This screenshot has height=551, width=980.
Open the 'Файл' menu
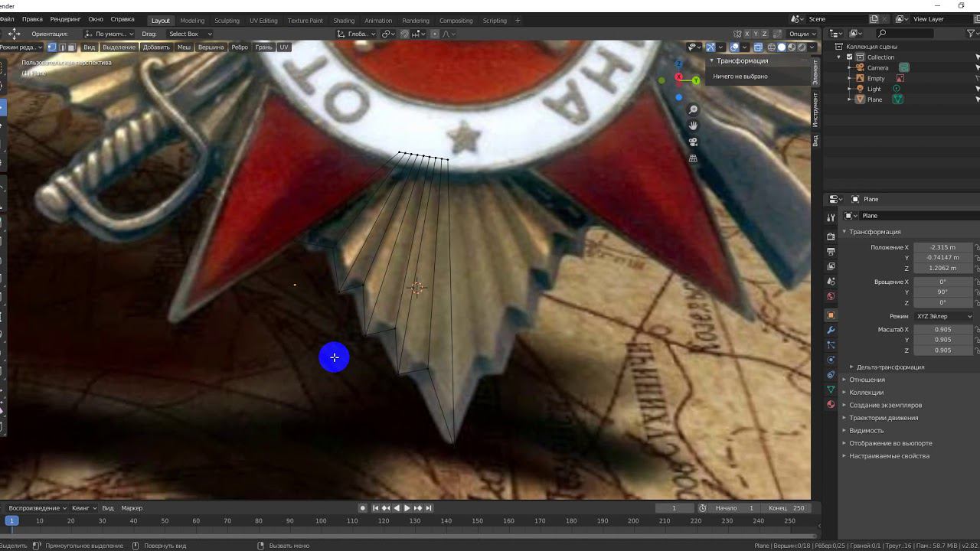pyautogui.click(x=7, y=19)
